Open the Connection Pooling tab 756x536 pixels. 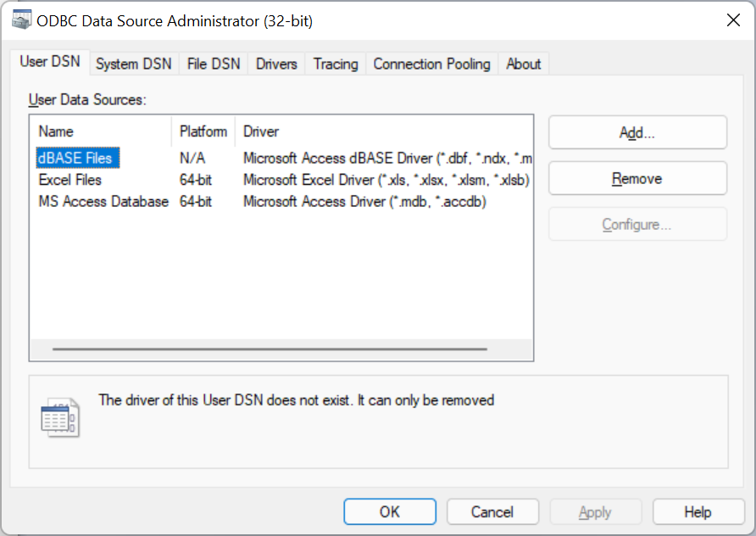click(431, 64)
